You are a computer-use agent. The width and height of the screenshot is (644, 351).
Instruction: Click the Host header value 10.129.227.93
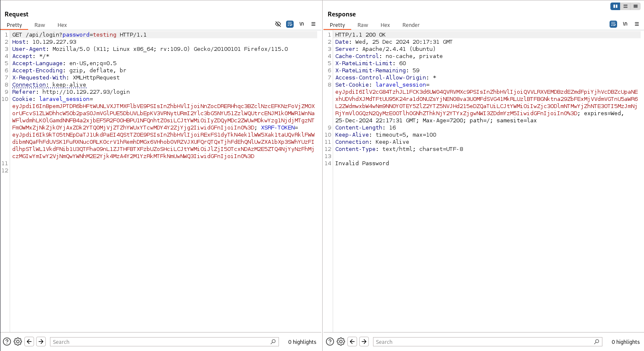(x=54, y=42)
